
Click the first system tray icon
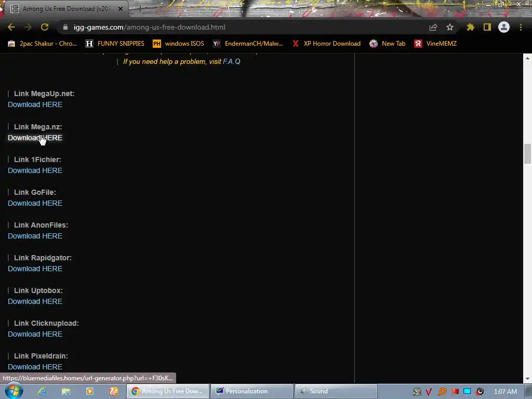pyautogui.click(x=417, y=392)
